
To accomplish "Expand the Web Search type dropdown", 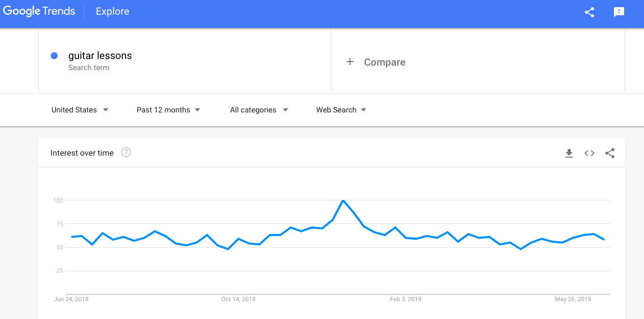I will pyautogui.click(x=341, y=110).
